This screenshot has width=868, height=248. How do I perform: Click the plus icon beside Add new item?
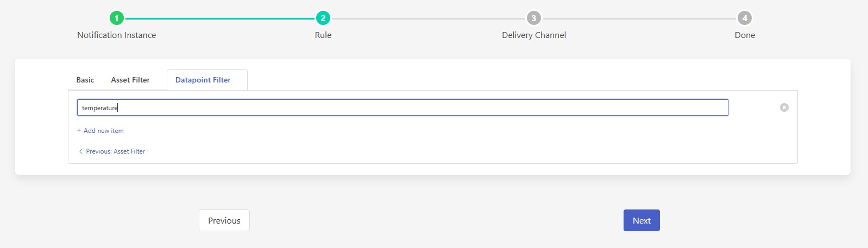(x=79, y=131)
